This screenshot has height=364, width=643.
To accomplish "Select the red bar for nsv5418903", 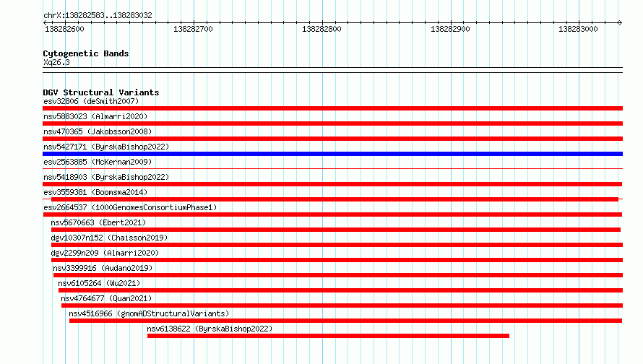I will [x=332, y=184].
